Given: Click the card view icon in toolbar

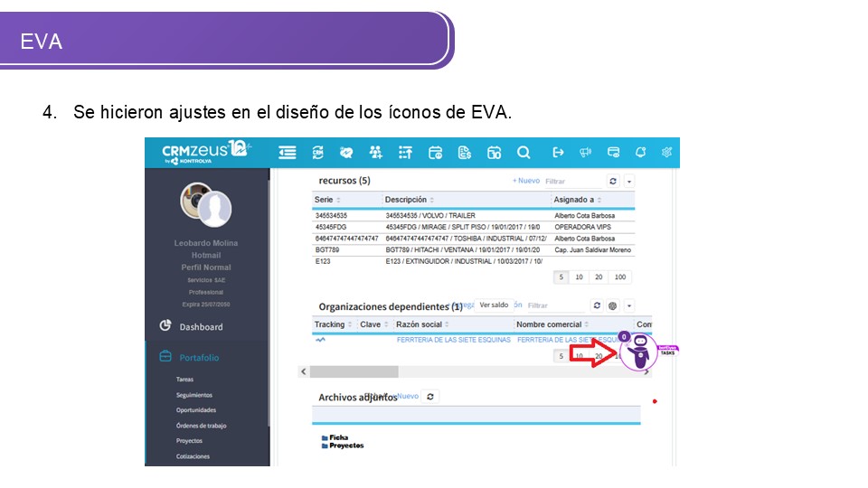Looking at the screenshot, I should [x=613, y=152].
